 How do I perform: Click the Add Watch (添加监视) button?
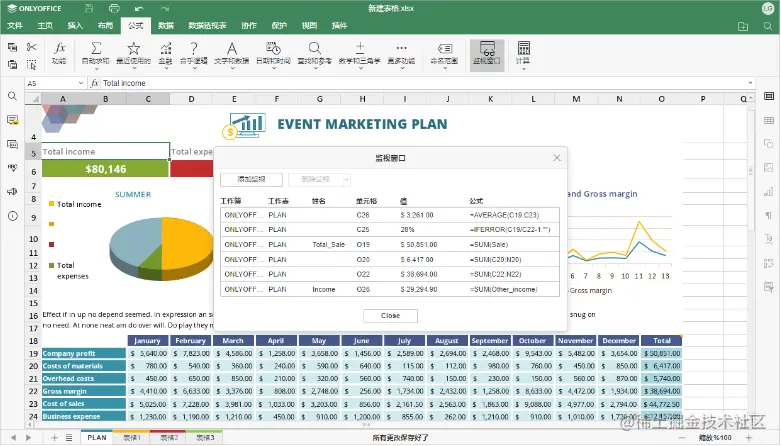click(252, 179)
